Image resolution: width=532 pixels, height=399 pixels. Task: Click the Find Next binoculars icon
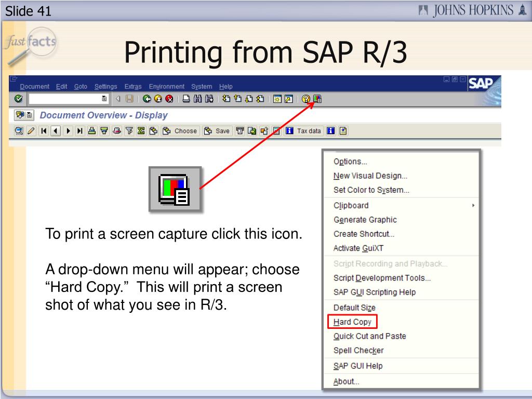click(x=209, y=99)
